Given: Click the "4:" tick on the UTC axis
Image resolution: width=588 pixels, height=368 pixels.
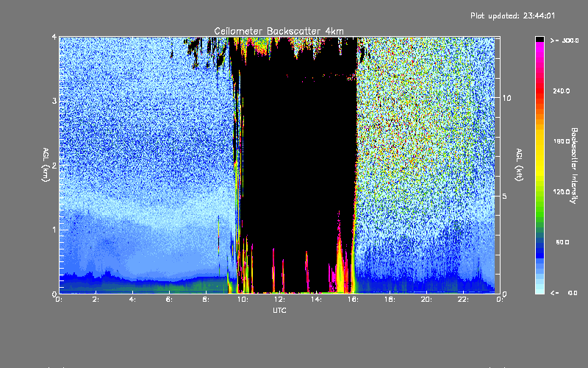Looking at the screenshot, I should tap(132, 300).
